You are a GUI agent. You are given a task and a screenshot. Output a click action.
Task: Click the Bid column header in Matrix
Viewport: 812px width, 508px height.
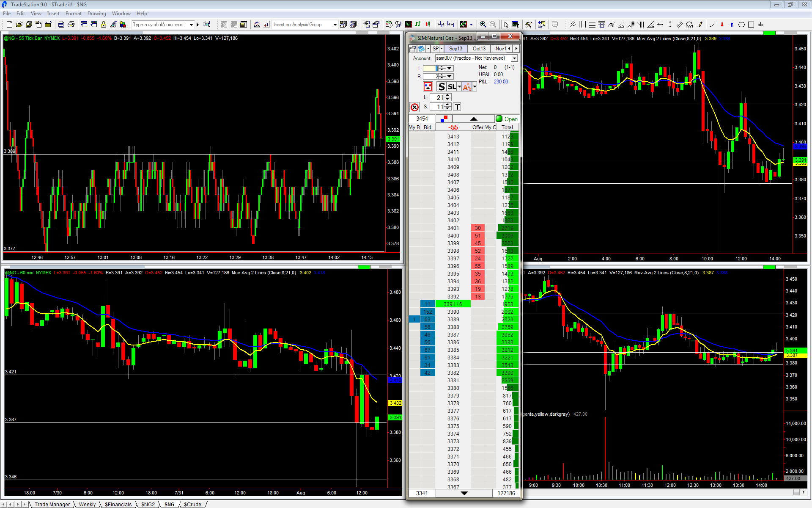(428, 127)
